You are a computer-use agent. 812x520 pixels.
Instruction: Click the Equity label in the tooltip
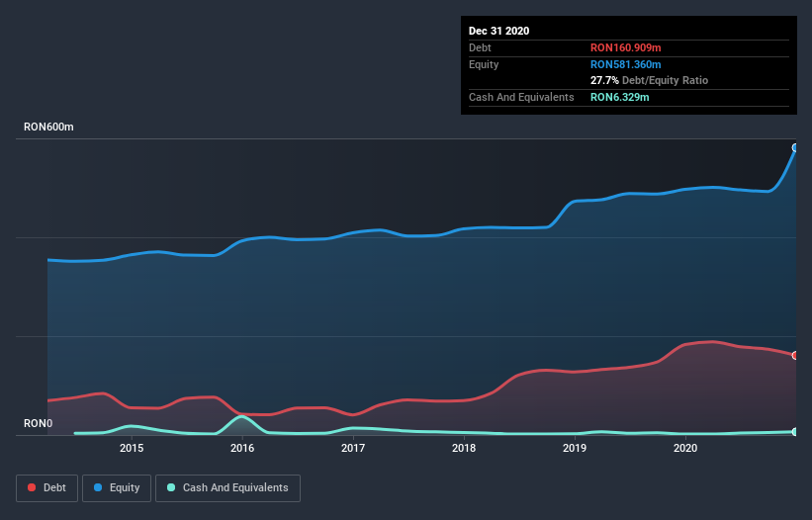pyautogui.click(x=484, y=64)
